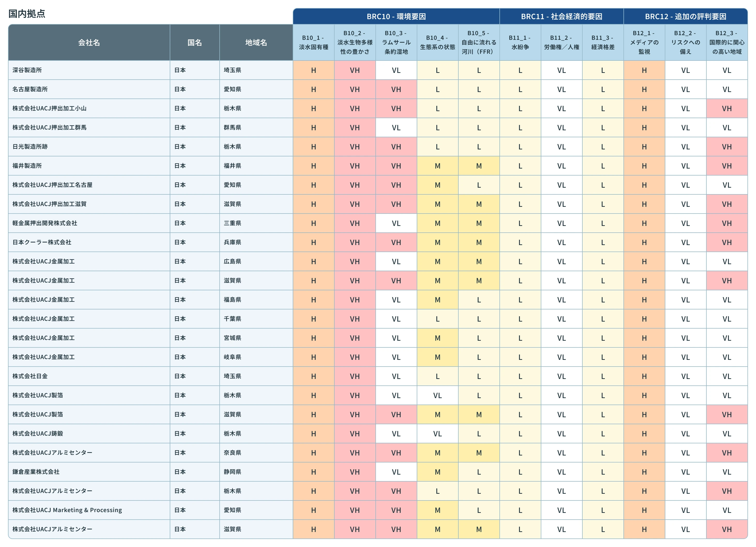Click the 会社名 column header
The image size is (756, 547).
click(89, 42)
